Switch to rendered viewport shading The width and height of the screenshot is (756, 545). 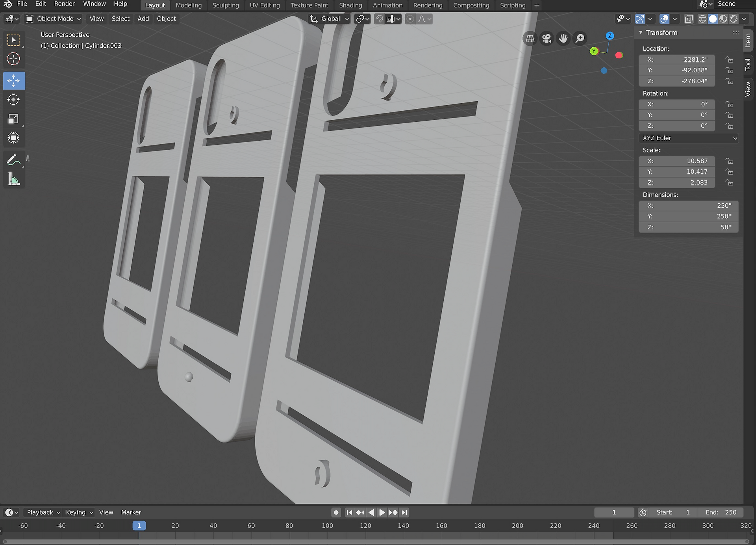[x=734, y=19]
